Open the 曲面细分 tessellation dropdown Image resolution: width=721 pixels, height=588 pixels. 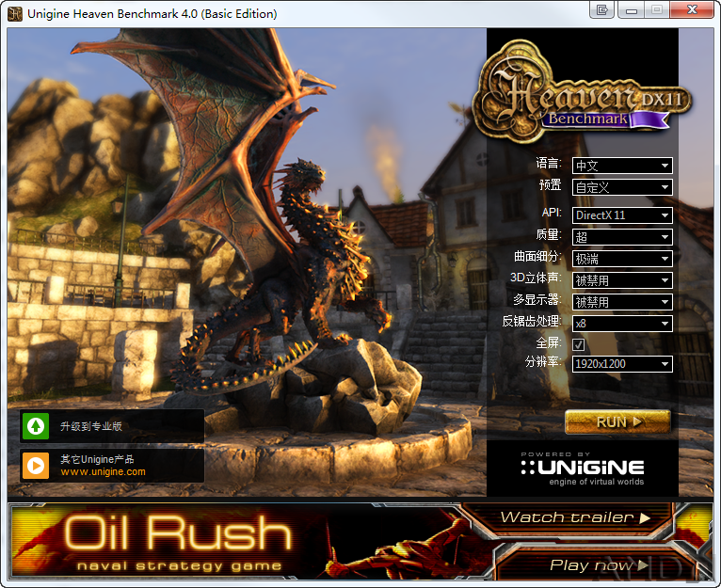pos(622,259)
